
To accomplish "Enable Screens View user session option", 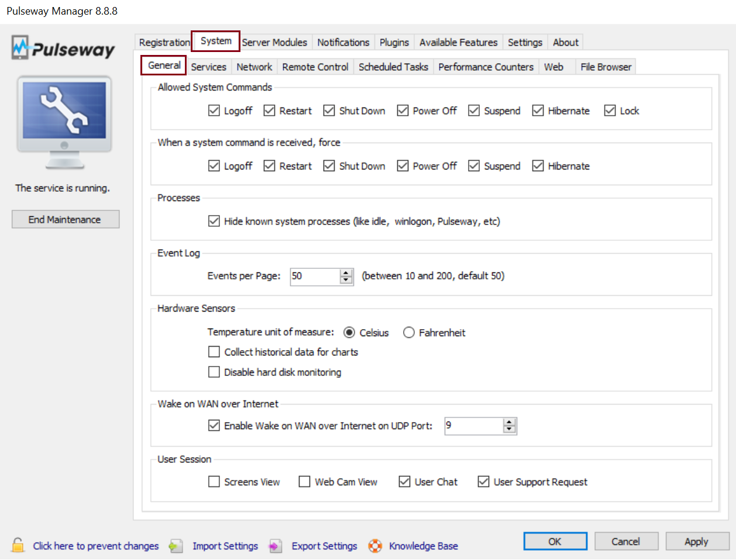I will (214, 482).
